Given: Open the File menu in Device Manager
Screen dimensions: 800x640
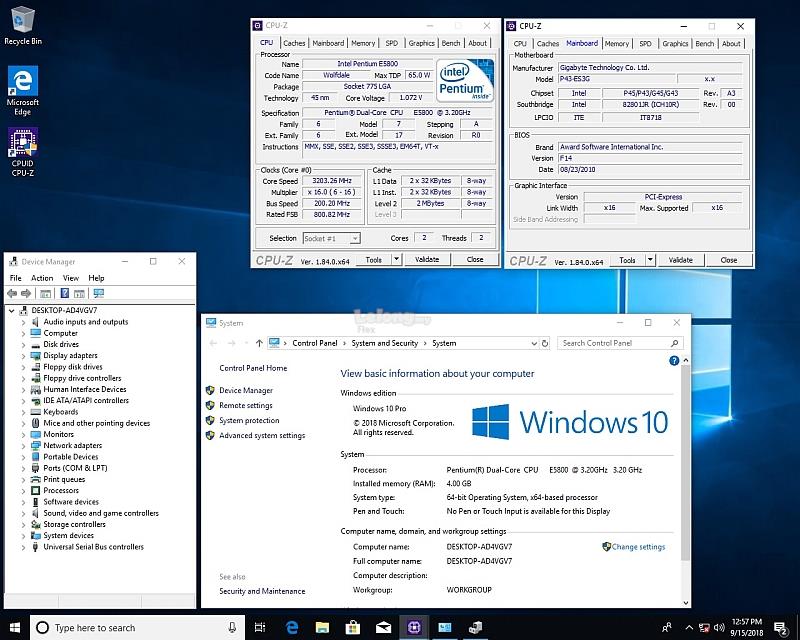Looking at the screenshot, I should [x=16, y=278].
